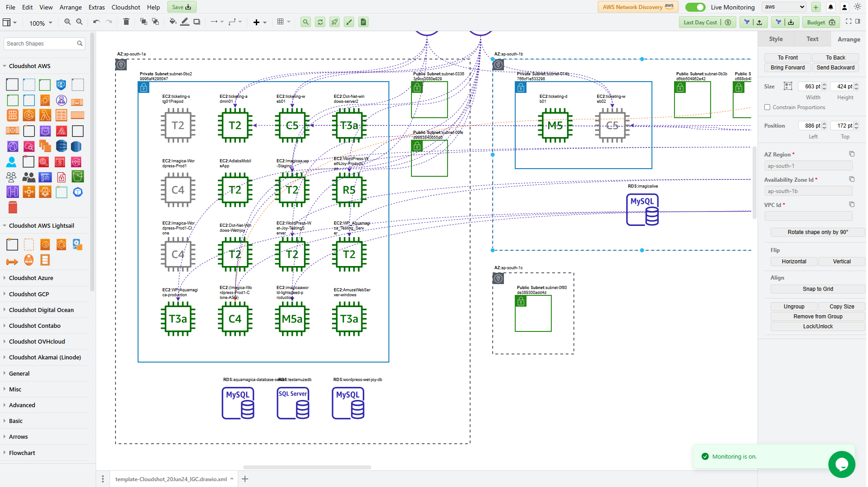The image size is (868, 487).
Task: Open the connection arrow style dropdown
Action: [x=218, y=22]
